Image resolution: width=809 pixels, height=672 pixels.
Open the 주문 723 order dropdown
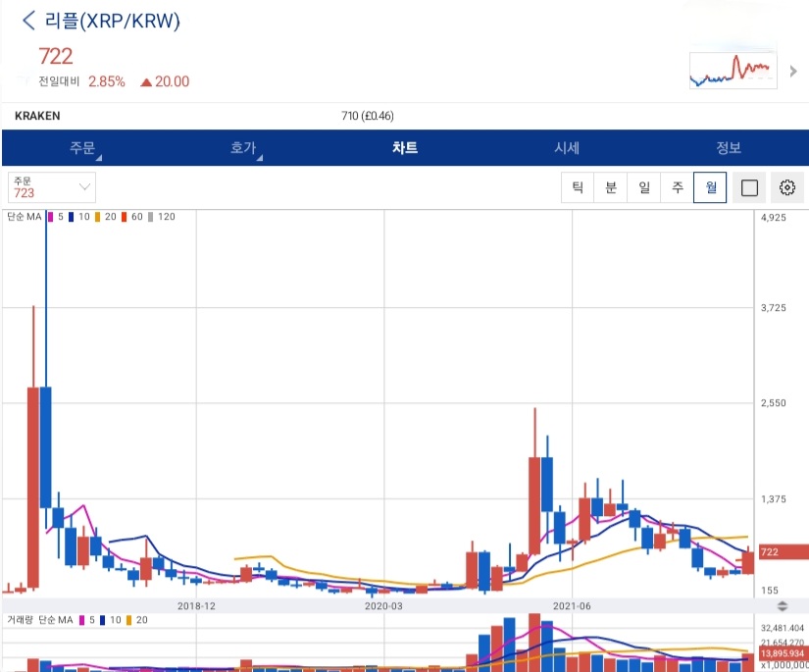pos(52,187)
